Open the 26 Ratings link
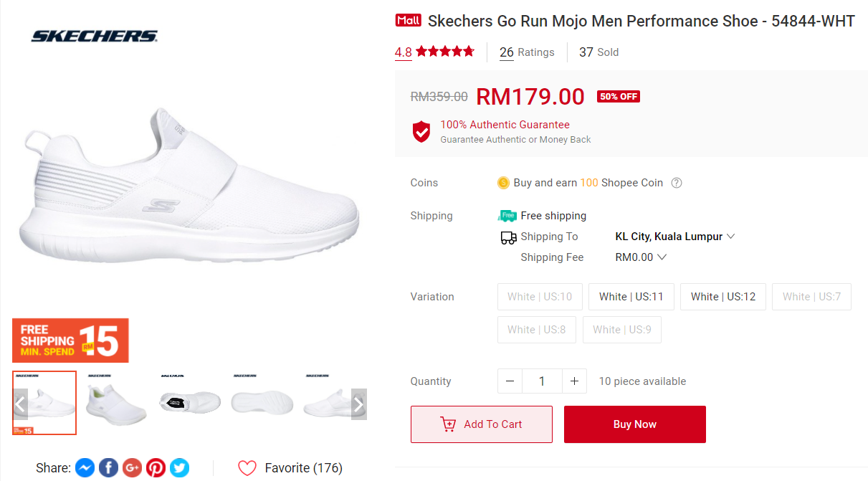 click(527, 52)
